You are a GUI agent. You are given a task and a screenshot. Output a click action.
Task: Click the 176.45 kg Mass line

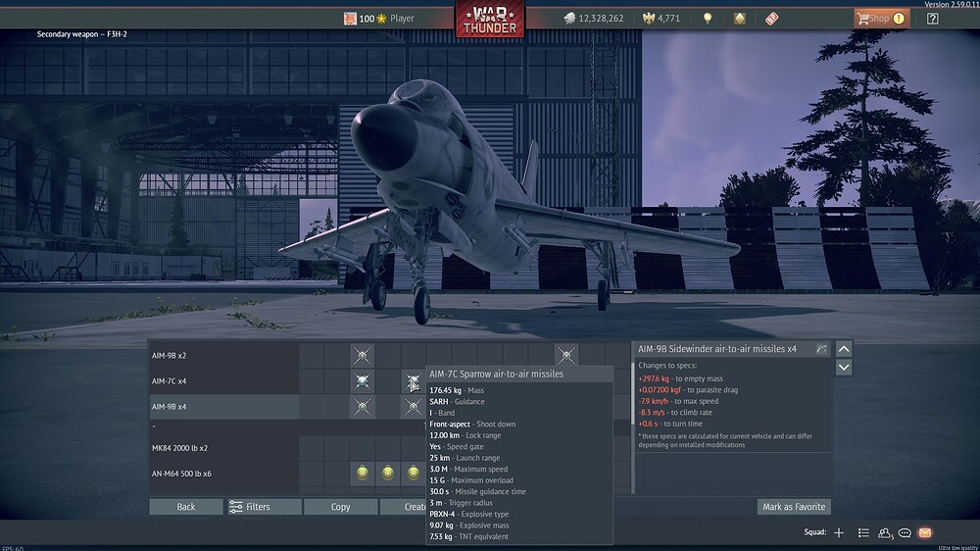[x=457, y=390]
